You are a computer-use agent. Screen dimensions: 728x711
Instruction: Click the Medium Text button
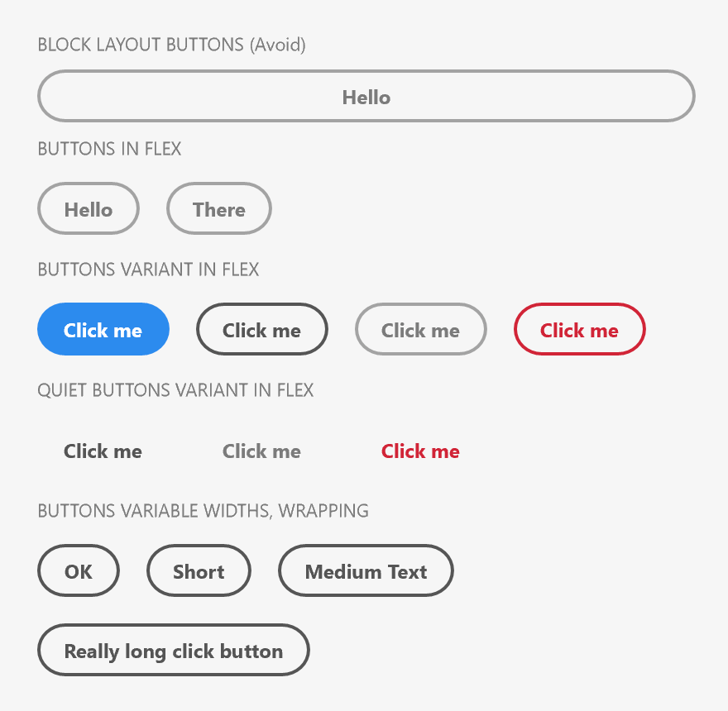point(366,570)
